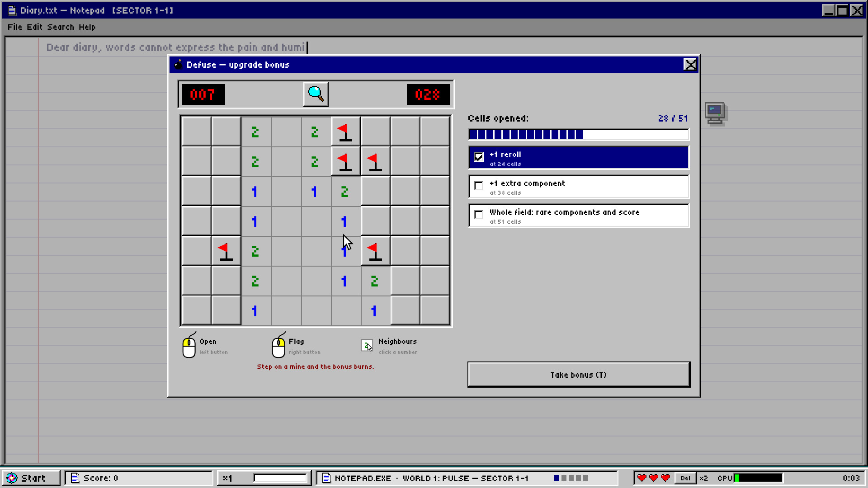Click the 28 / 51 cells opened count
Screen dimensions: 868x488
[x=673, y=118]
